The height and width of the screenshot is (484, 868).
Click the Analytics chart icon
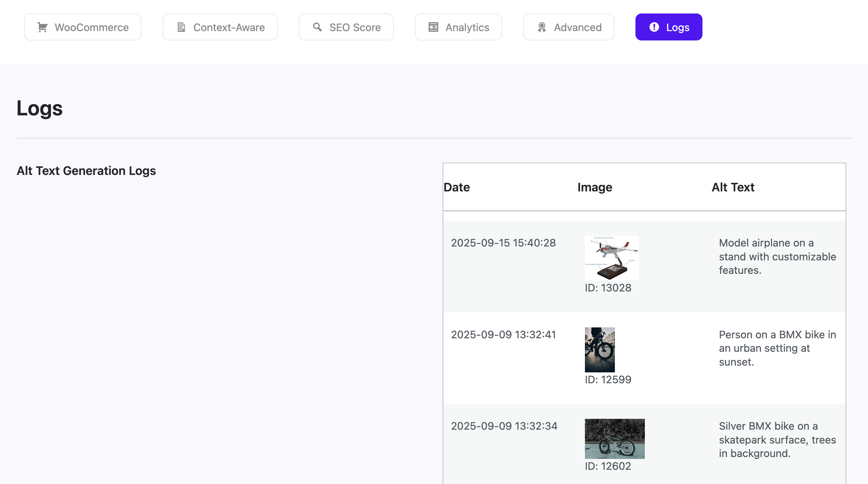pyautogui.click(x=433, y=27)
